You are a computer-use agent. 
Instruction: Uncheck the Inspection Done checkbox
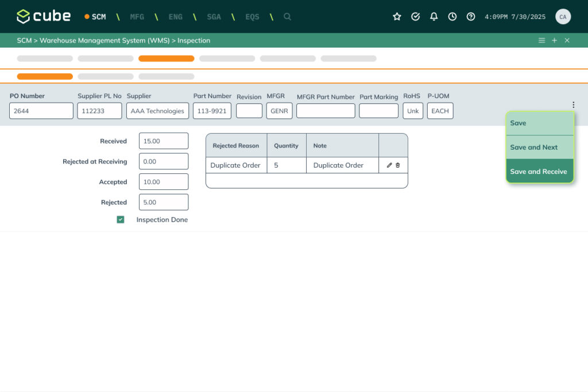coord(121,220)
